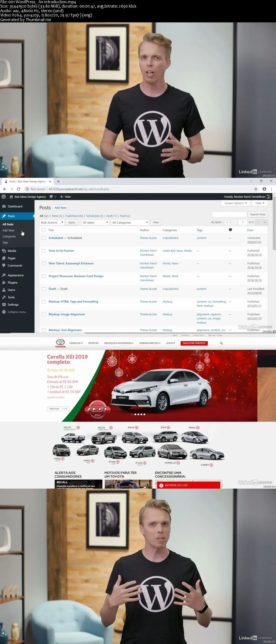Click the current page number field
This screenshot has height=644, width=276.
click(x=243, y=222)
